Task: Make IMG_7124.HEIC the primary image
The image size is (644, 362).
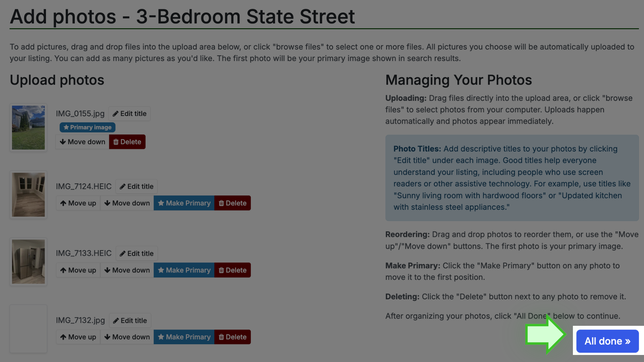Action: 184,203
